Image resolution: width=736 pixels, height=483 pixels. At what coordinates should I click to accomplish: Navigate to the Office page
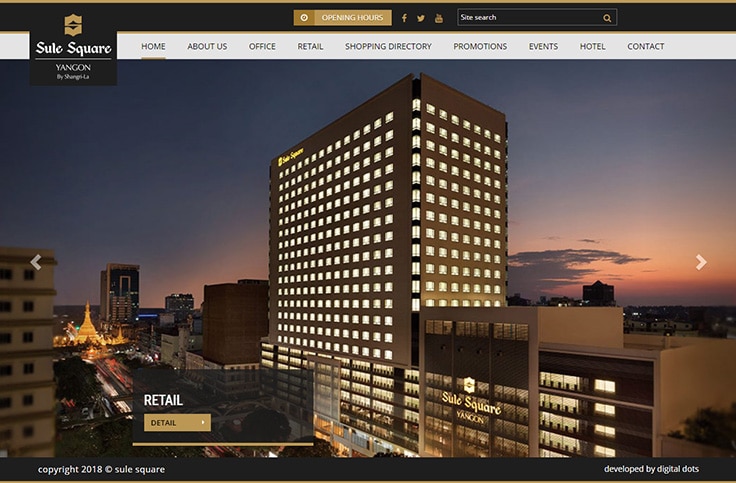point(262,47)
